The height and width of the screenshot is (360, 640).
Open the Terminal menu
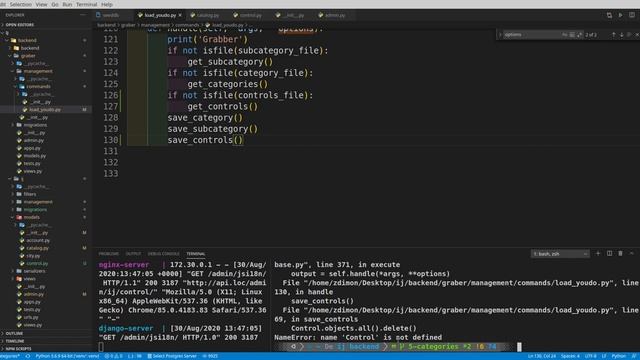87,4
